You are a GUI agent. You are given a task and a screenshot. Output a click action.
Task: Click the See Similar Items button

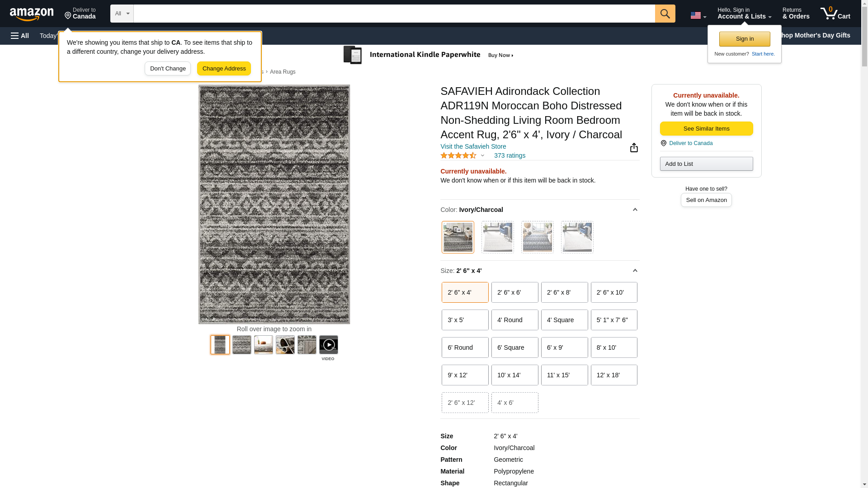coord(706,129)
